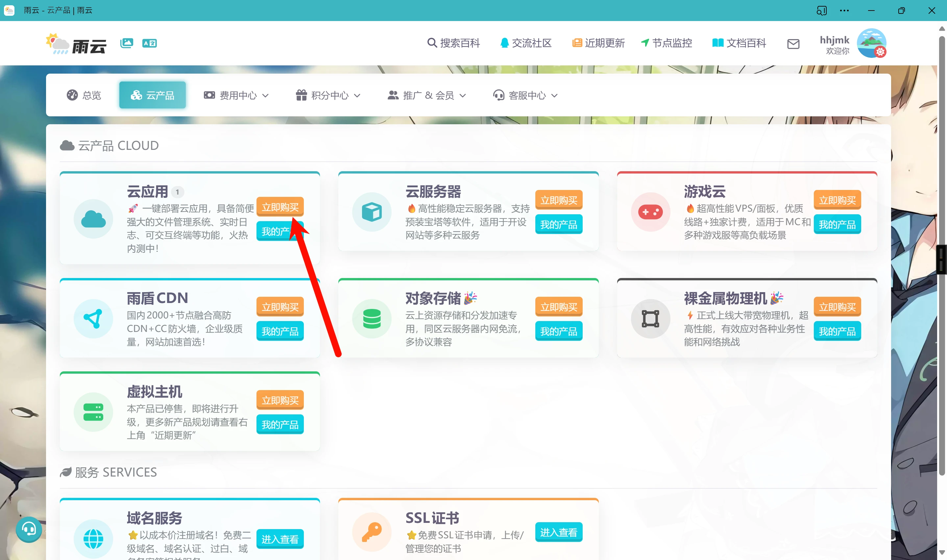Click the 游戏云 gamepad icon

tap(650, 212)
